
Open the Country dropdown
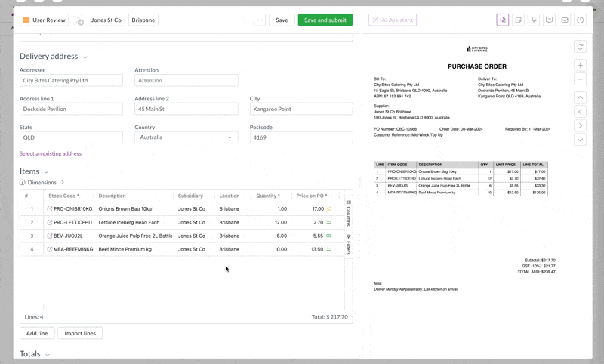186,137
